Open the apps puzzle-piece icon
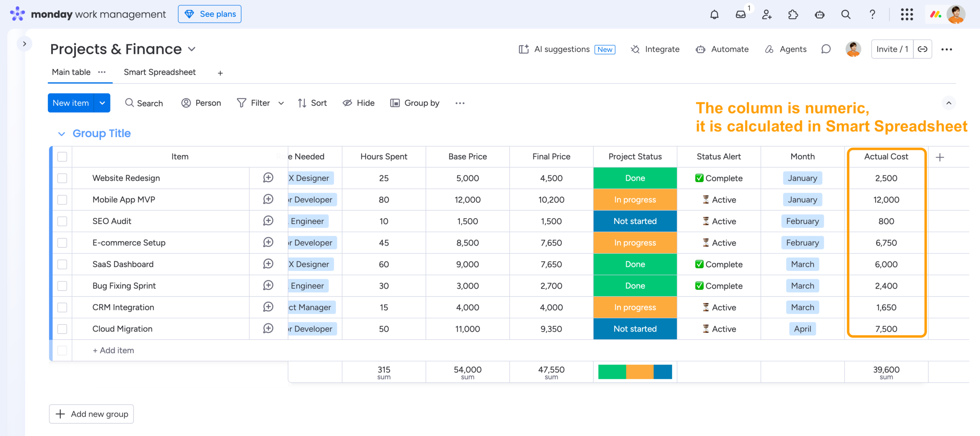The width and height of the screenshot is (980, 436). click(793, 15)
